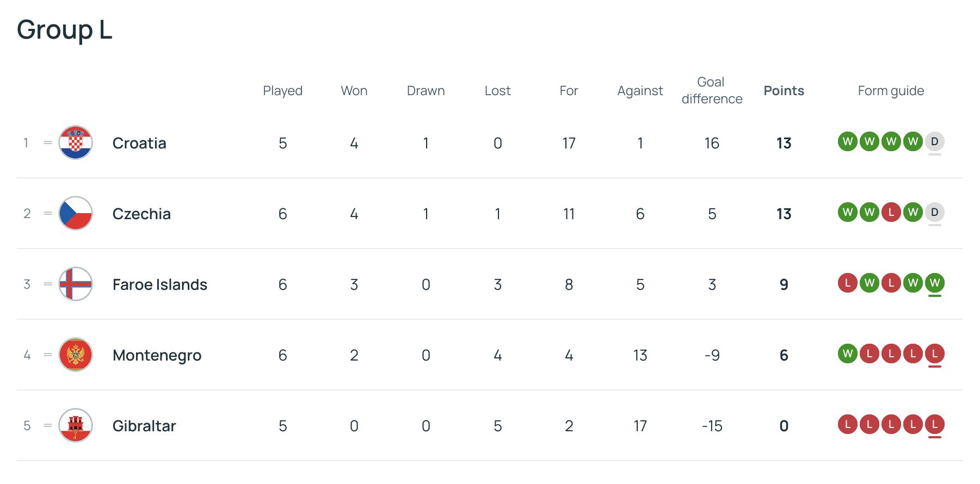Click the Goal difference column header

[x=712, y=90]
